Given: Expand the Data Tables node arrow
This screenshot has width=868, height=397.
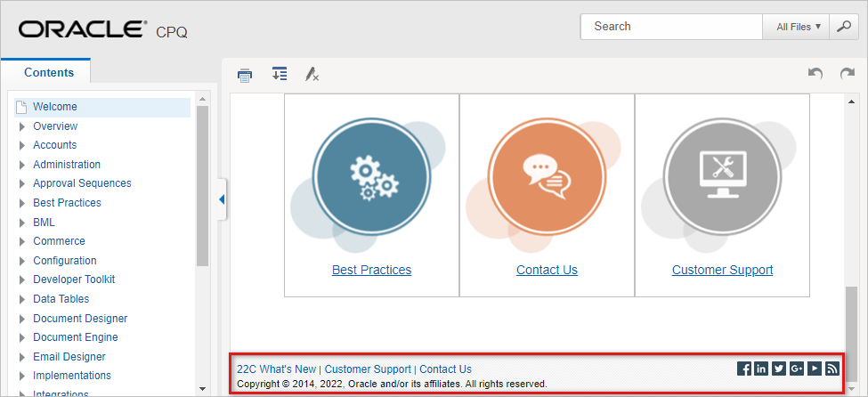Looking at the screenshot, I should [x=22, y=300].
